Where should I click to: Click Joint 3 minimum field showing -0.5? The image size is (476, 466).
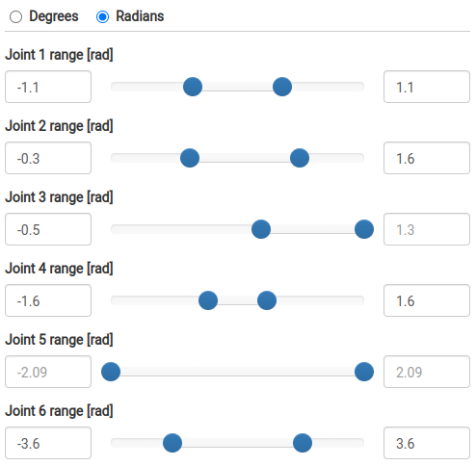(x=48, y=229)
